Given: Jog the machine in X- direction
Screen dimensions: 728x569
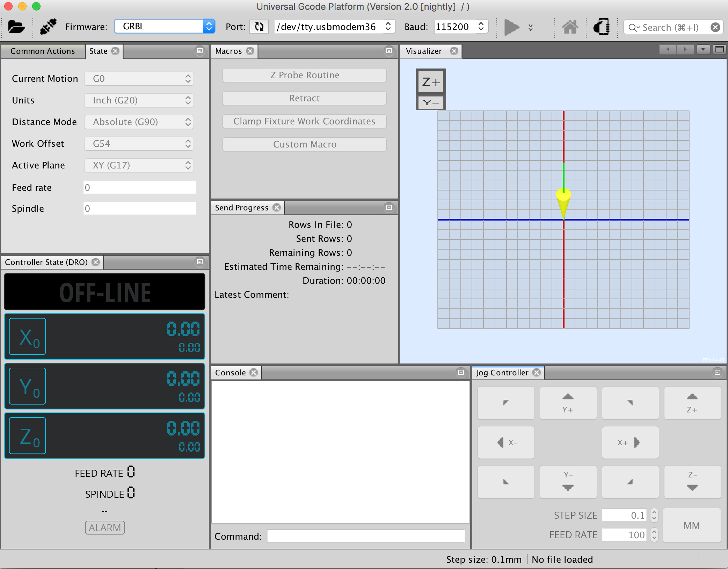Looking at the screenshot, I should (x=506, y=442).
